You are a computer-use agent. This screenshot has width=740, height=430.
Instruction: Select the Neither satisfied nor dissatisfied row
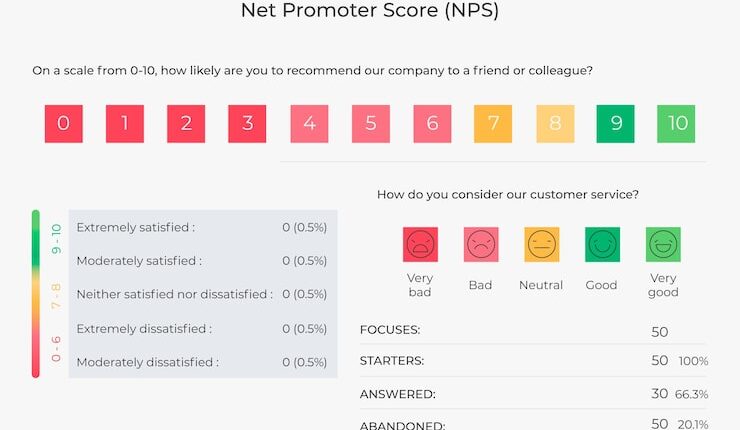pos(202,294)
